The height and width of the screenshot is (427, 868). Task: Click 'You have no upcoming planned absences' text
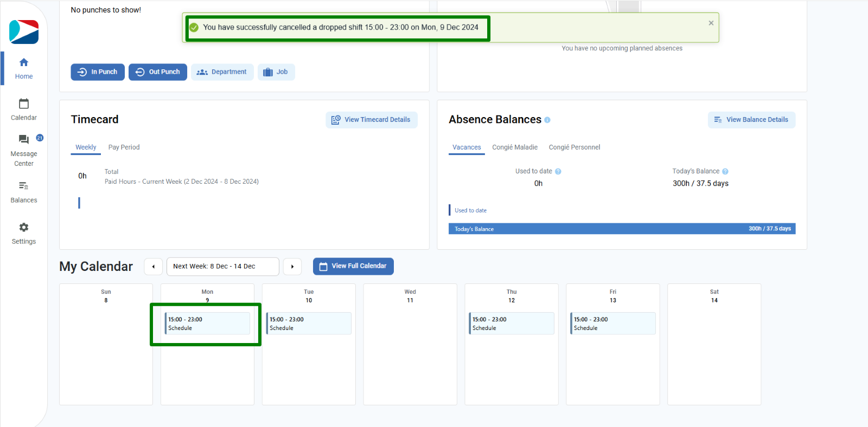[x=622, y=48]
